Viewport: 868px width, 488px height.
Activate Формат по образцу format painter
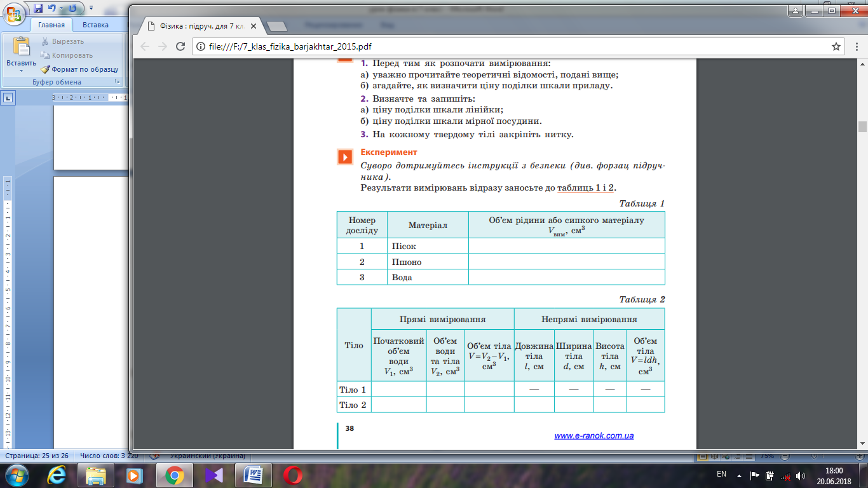click(79, 69)
